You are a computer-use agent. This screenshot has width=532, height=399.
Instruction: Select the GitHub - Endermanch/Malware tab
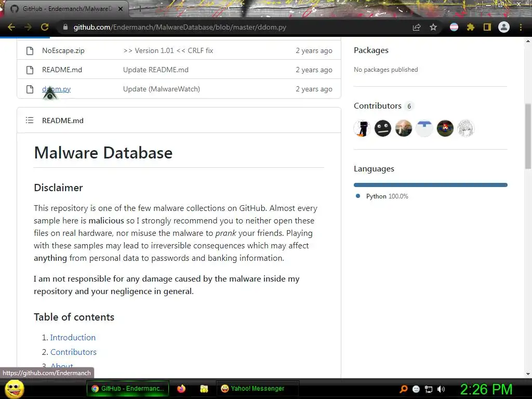(x=67, y=9)
